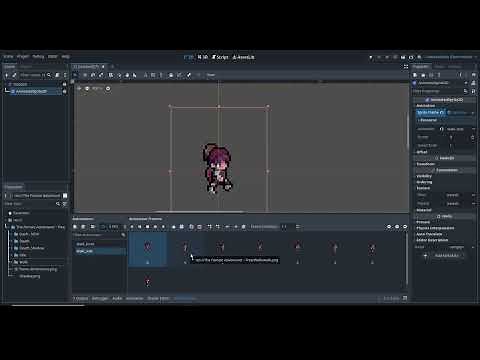Open the Debug menu in the menu bar

click(x=38, y=57)
